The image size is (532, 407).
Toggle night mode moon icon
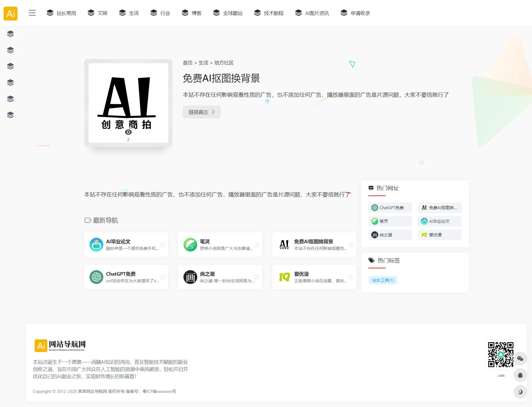[x=520, y=391]
